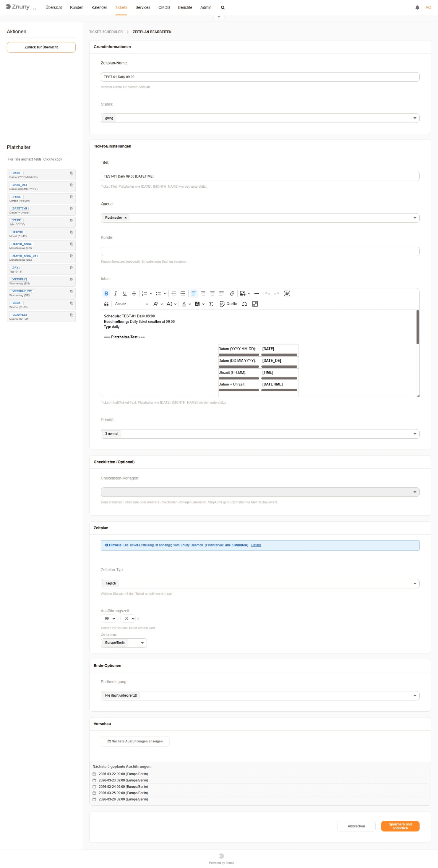Remove Postmaster from the Queue field
Viewport: 438px width, 868px height.
[125, 218]
